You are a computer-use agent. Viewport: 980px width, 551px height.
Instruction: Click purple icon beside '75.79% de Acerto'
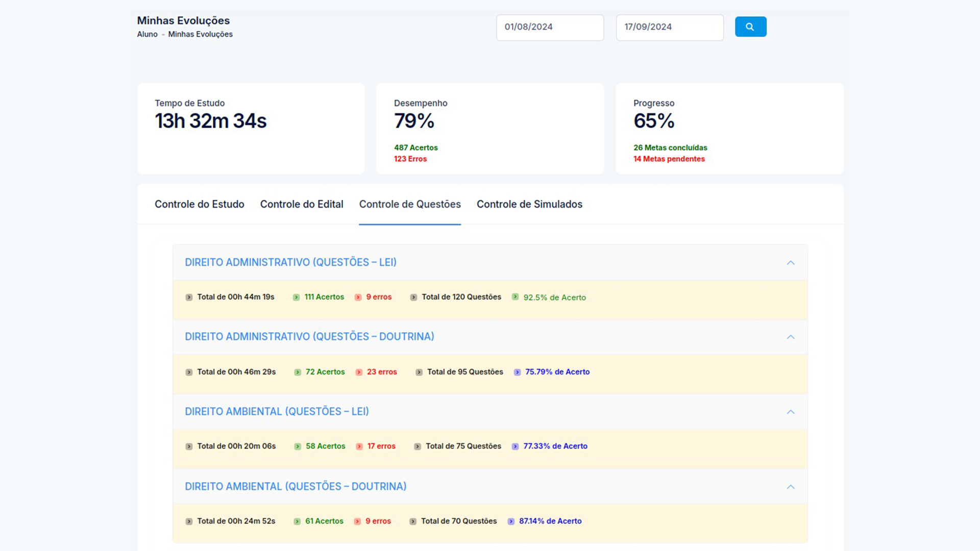[x=517, y=372]
